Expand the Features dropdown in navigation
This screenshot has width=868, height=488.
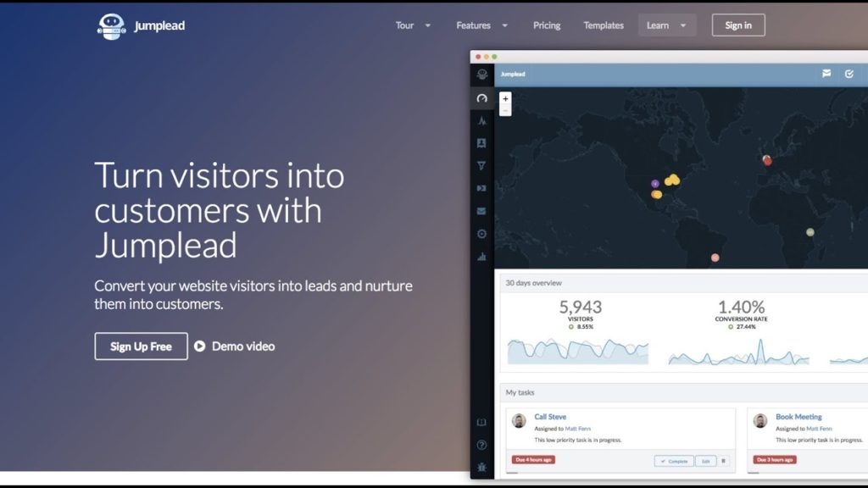tap(481, 25)
